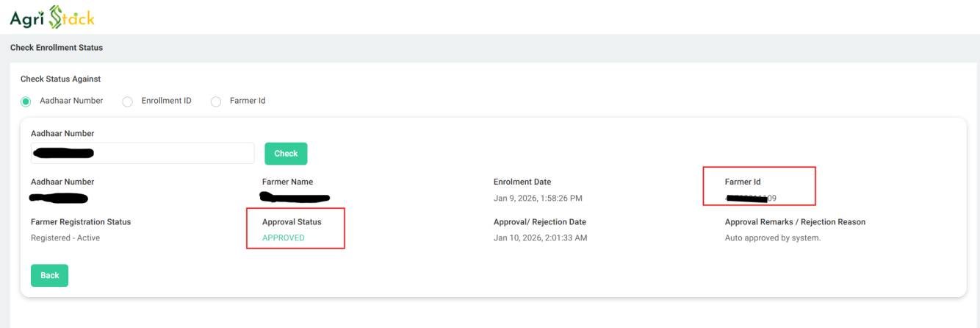
Task: Click the Registered - Active status value
Action: [x=65, y=238]
